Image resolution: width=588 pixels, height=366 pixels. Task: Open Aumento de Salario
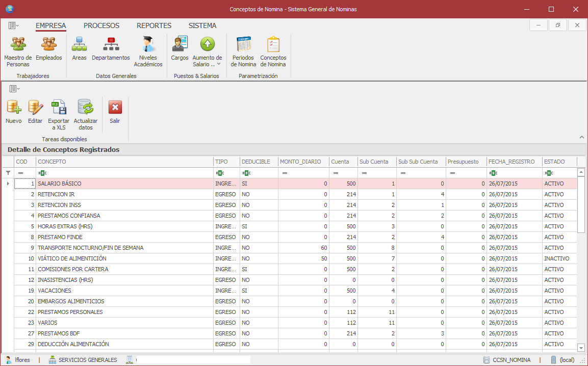[208, 52]
